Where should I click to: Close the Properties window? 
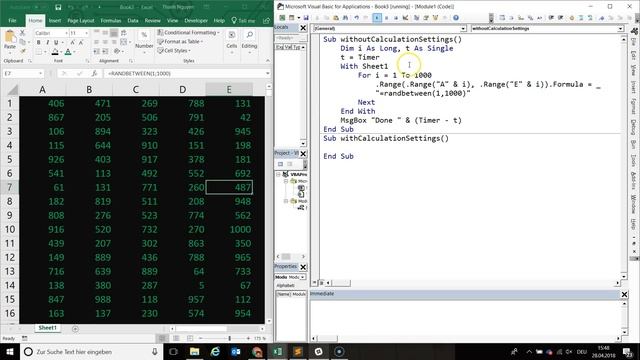click(303, 267)
